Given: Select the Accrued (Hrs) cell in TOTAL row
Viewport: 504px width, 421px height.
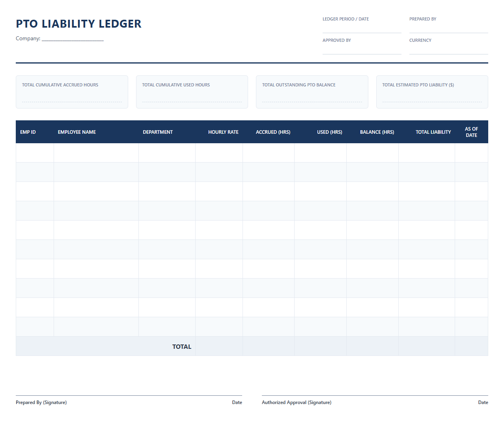Looking at the screenshot, I should coord(269,346).
